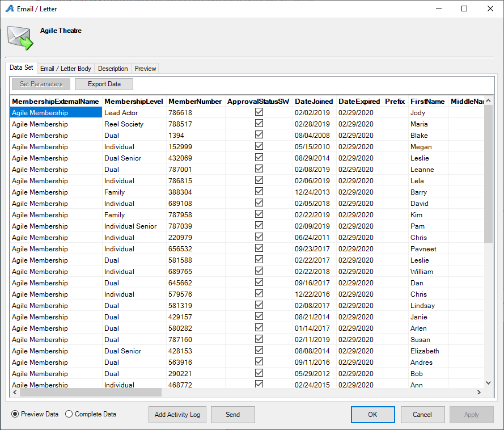
Task: Click first name Jody
Action: (428, 112)
